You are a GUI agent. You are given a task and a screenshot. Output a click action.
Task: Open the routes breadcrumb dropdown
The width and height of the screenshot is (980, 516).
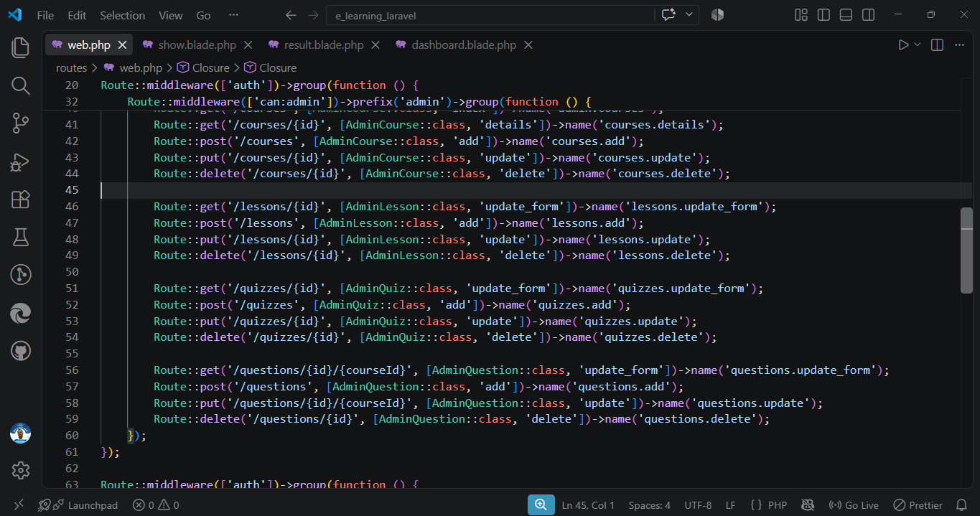71,67
